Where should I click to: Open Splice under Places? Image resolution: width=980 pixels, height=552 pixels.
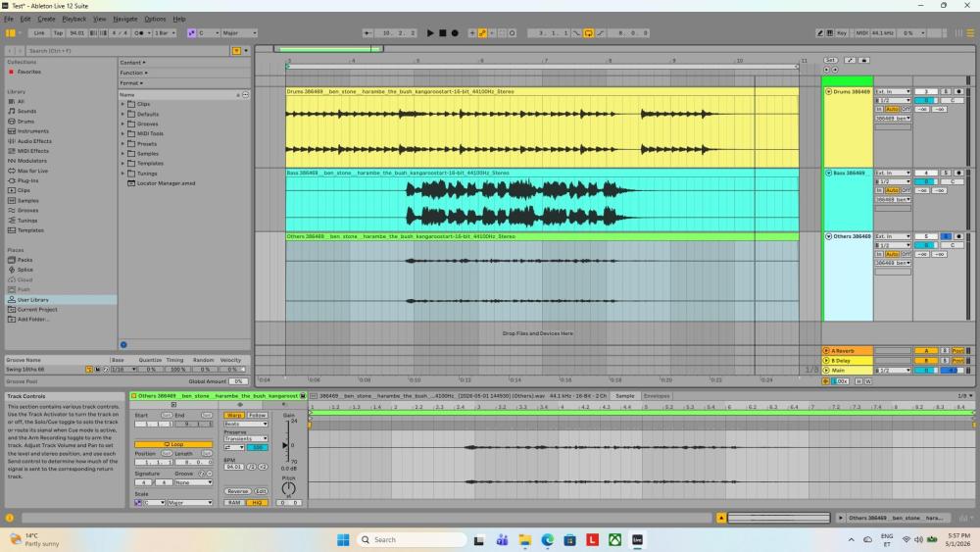click(25, 270)
